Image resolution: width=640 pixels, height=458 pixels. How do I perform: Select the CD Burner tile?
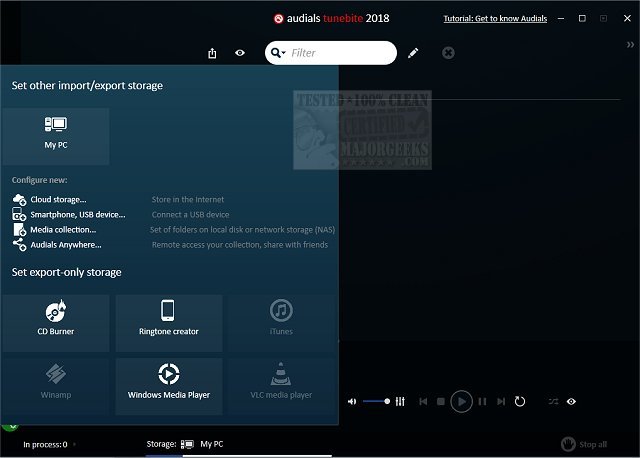pyautogui.click(x=56, y=323)
